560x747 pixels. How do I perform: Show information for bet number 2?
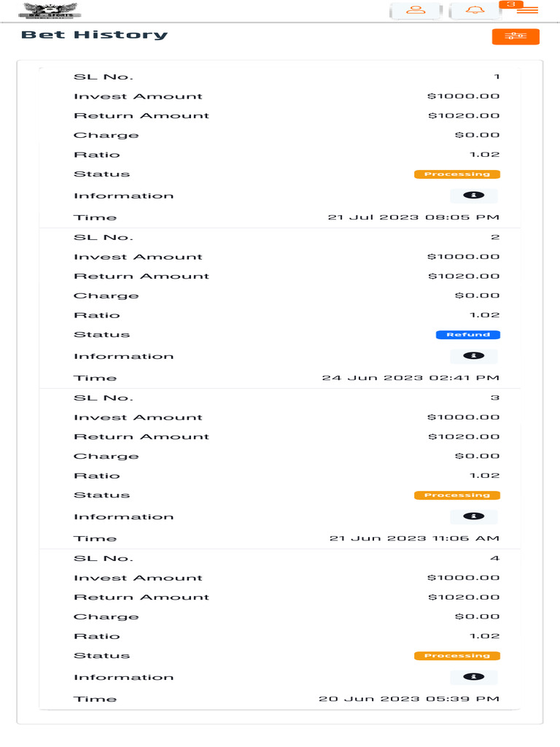474,356
